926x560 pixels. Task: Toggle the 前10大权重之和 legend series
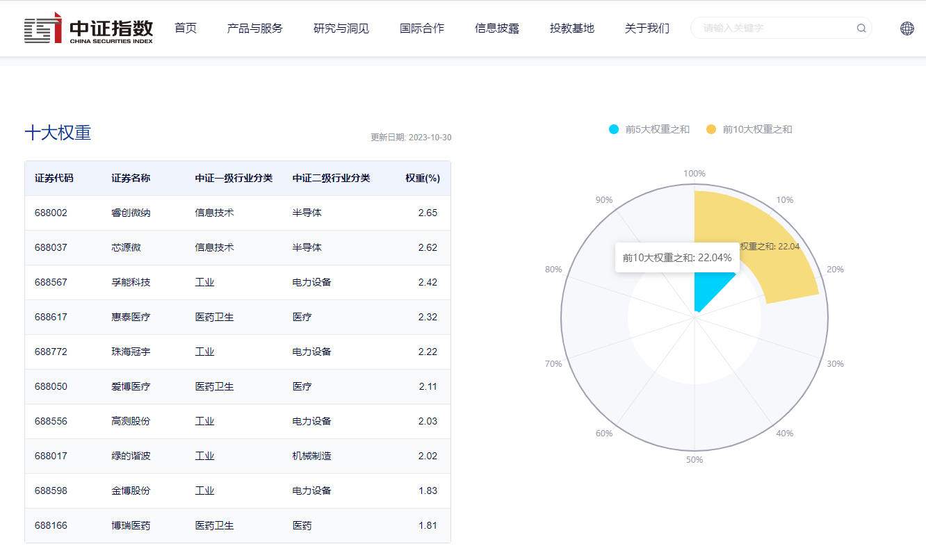point(749,129)
